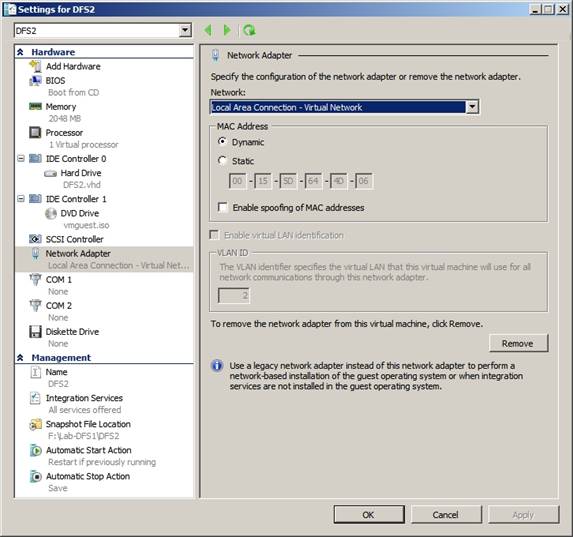Select the IDE Controller 0 icon
The width and height of the screenshot is (573, 537).
pyautogui.click(x=35, y=159)
